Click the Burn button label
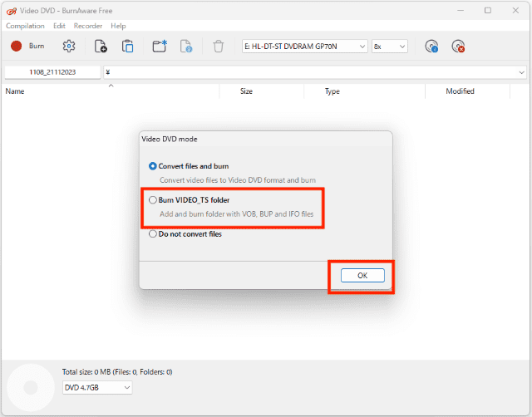Screen dimensions: 532x417 pyautogui.click(x=37, y=47)
